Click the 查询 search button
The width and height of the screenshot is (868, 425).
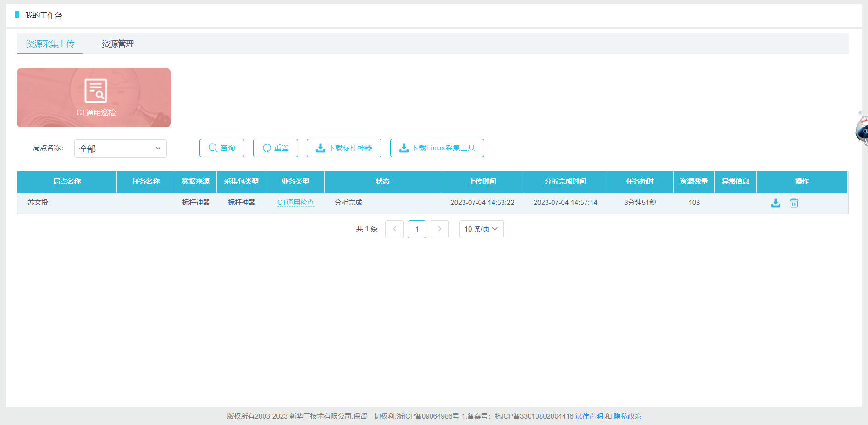(x=222, y=148)
